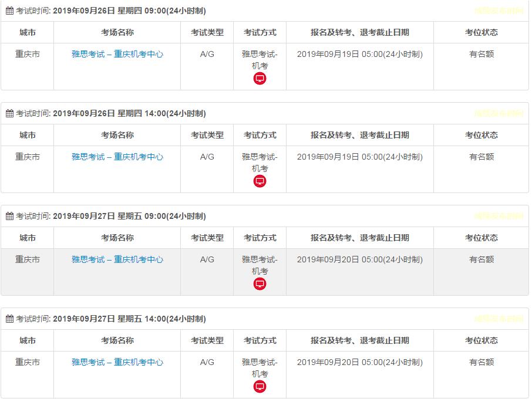Click the calendar icon for Sept 26 14:00 exam
The image size is (532, 402).
pyautogui.click(x=9, y=114)
